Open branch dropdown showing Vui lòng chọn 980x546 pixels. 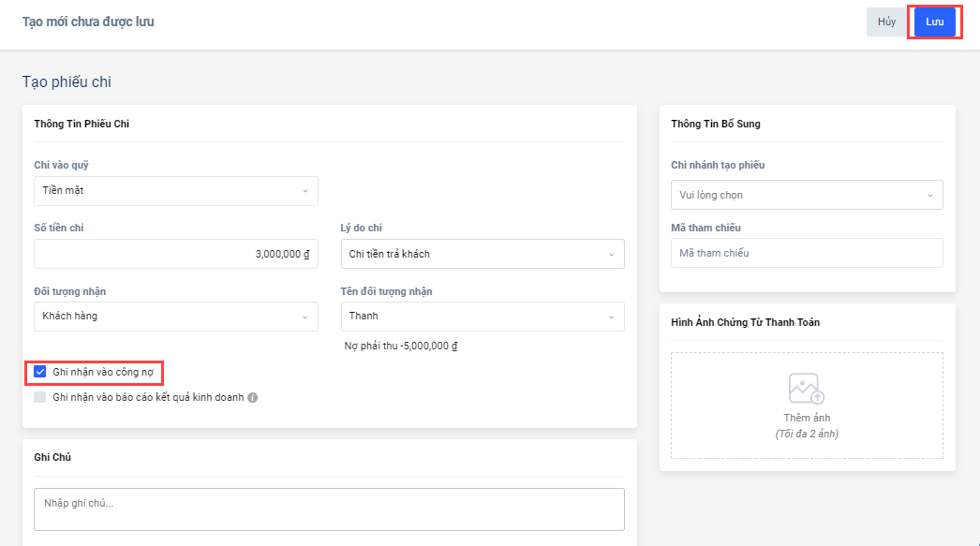pyautogui.click(x=796, y=195)
